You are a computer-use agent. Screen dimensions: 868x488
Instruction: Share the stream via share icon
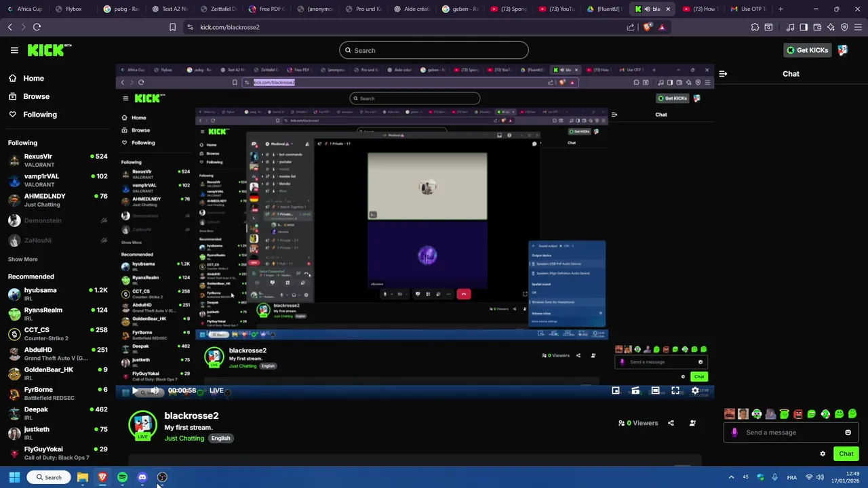point(671,423)
